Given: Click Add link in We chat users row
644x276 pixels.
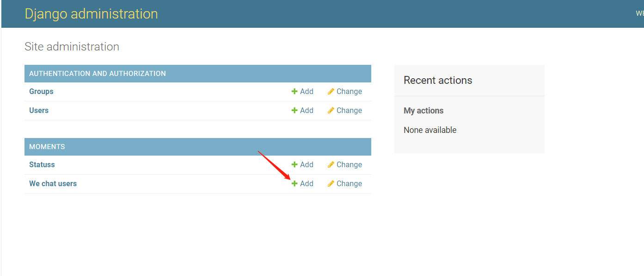Looking at the screenshot, I should pyautogui.click(x=302, y=184).
